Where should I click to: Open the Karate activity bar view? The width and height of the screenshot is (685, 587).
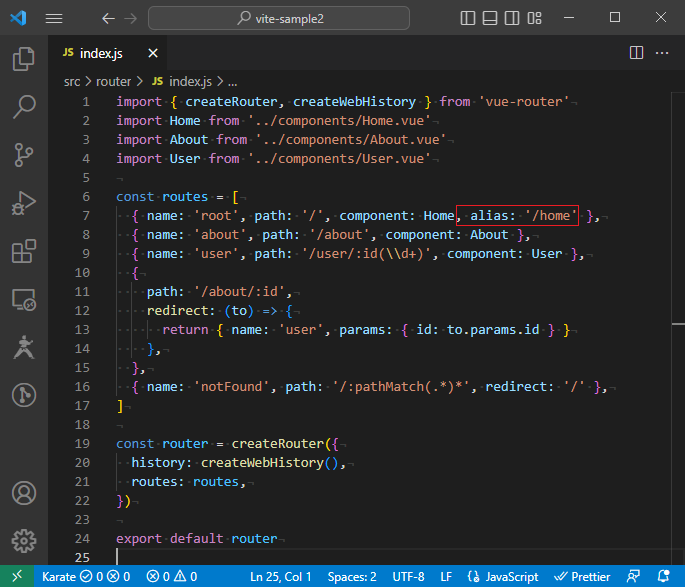pos(24,347)
